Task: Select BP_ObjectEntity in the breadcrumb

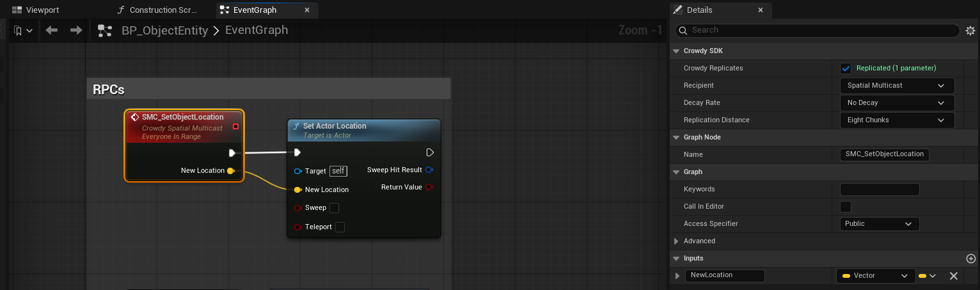Action: (165, 30)
